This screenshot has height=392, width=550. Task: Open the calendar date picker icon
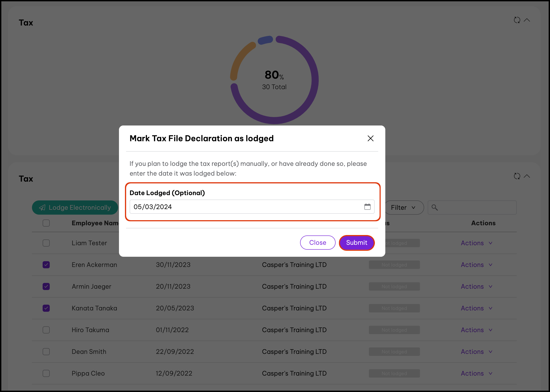[x=367, y=207]
